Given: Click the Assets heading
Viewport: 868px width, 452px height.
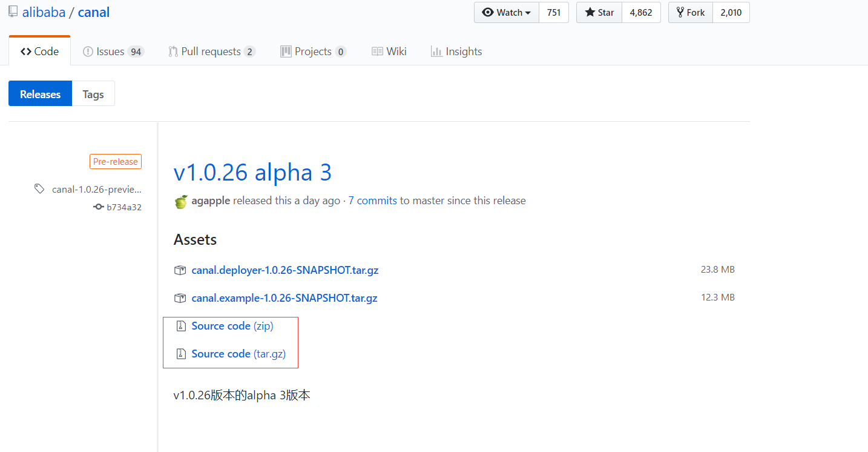Looking at the screenshot, I should 195,240.
